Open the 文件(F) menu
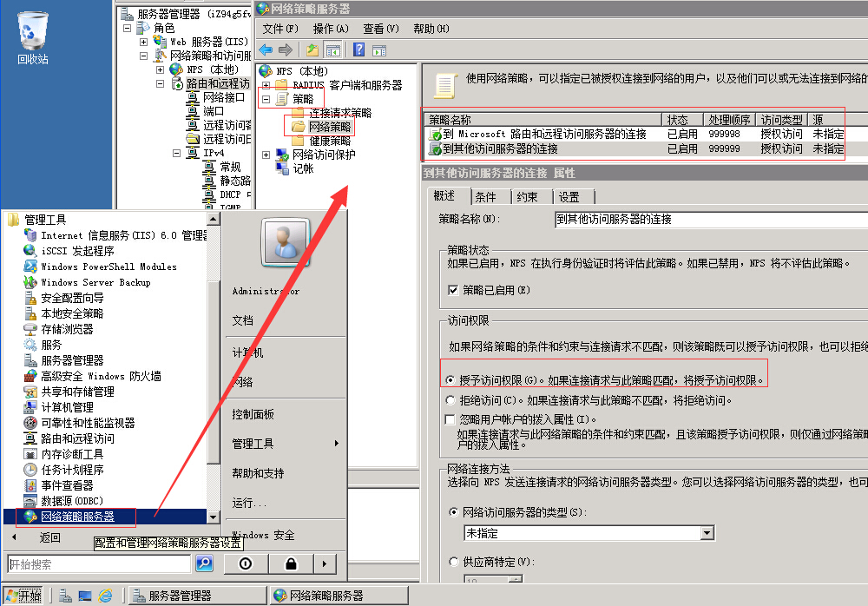 (x=280, y=29)
